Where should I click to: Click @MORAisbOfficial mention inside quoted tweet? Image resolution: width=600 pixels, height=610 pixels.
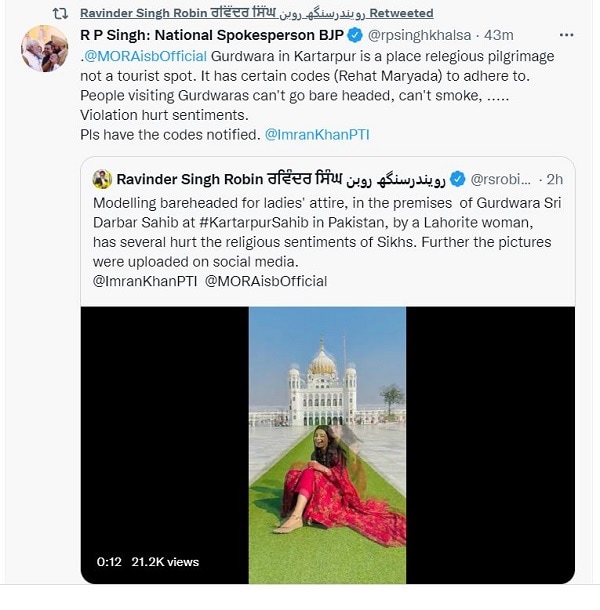(266, 281)
